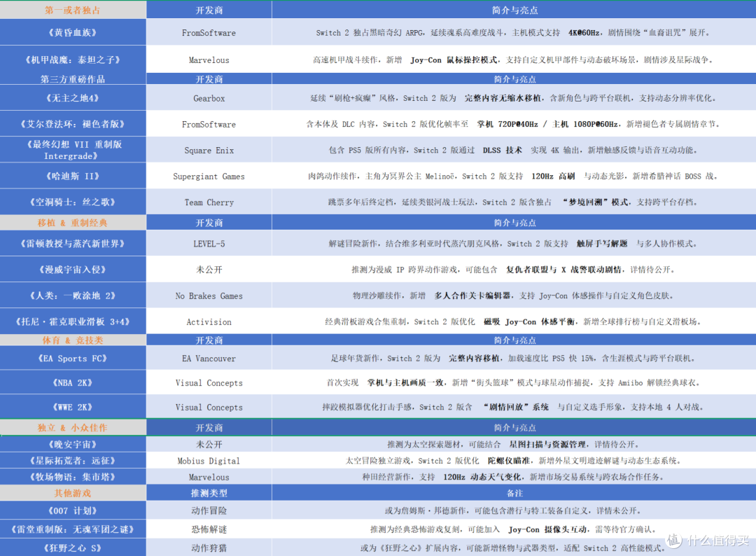756x556 pixels.
Task: Click the 推测类型 column header
Action: (x=209, y=493)
